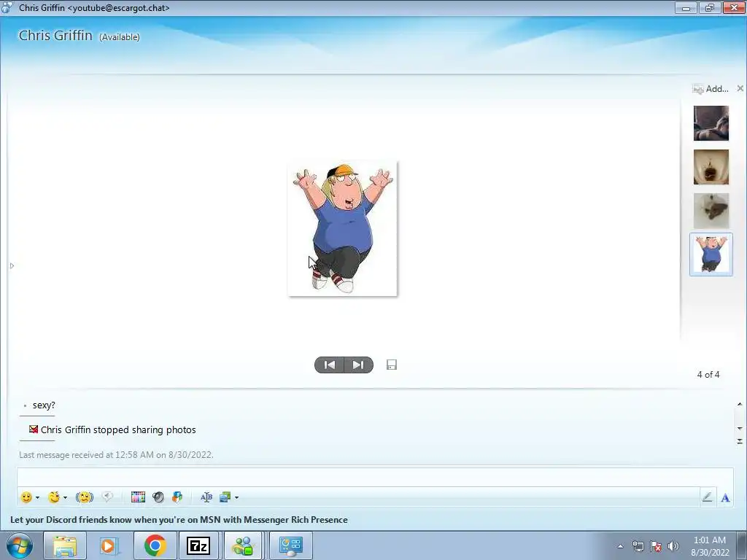Click the volume speaker tray icon
Viewport: 747px width, 560px height.
673,546
